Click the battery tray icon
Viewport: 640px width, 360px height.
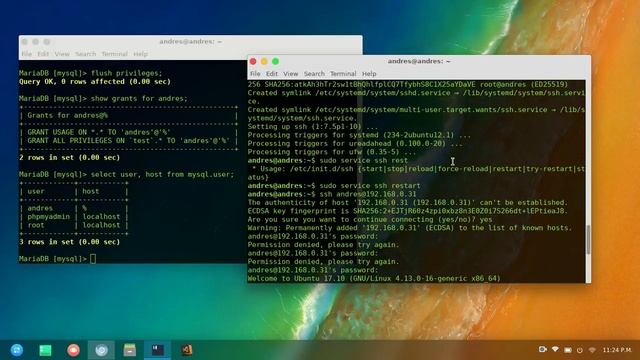coord(568,350)
